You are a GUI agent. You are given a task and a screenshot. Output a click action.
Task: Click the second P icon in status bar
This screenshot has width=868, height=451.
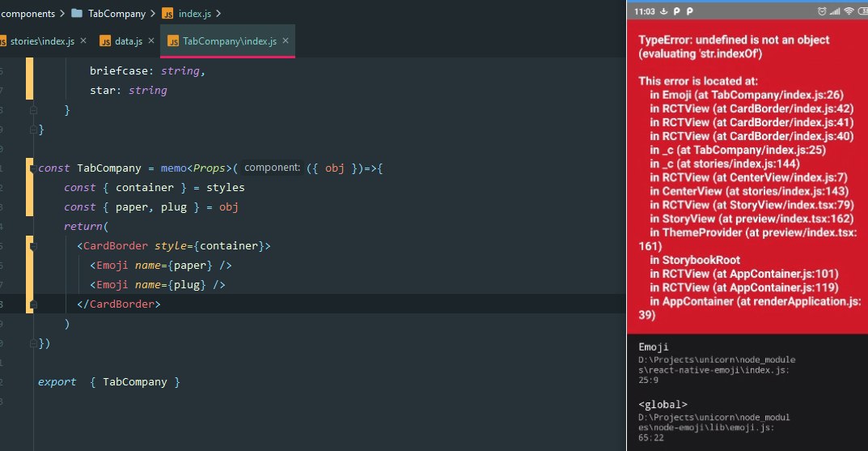(x=690, y=11)
